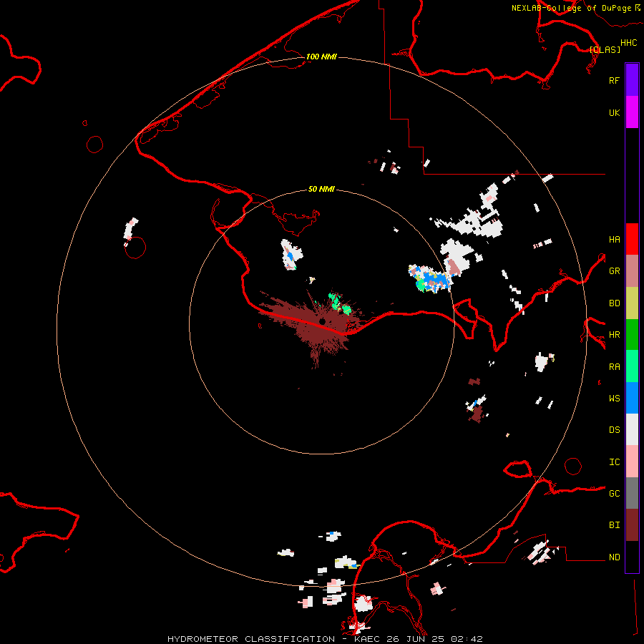This screenshot has height=644, width=644.
Task: Click the GC legend label
Action: (614, 493)
